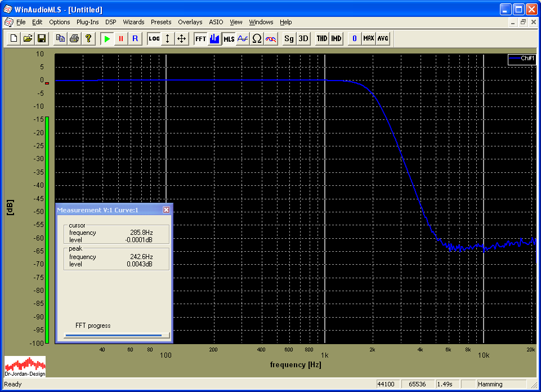Save measurement using the floppy disk icon

click(x=42, y=38)
